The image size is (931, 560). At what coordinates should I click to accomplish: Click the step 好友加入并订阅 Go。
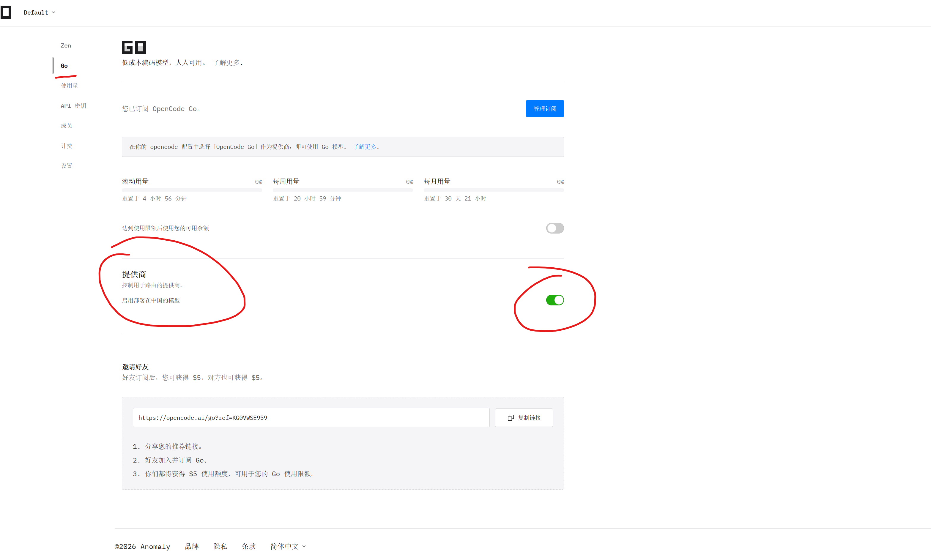click(176, 460)
